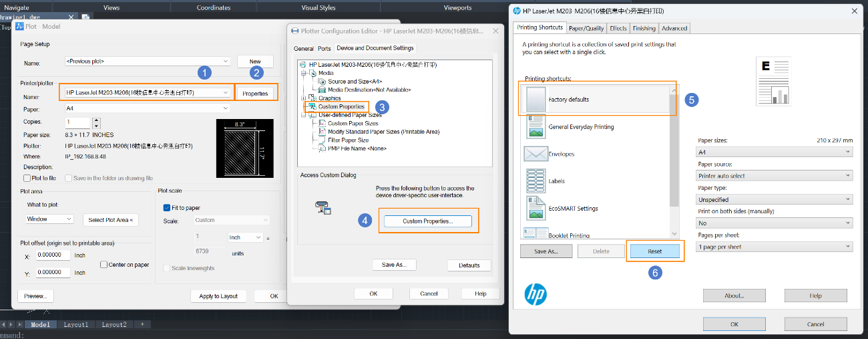Enable the Plot to file checkbox
This screenshot has width=868, height=339.
coord(27,178)
